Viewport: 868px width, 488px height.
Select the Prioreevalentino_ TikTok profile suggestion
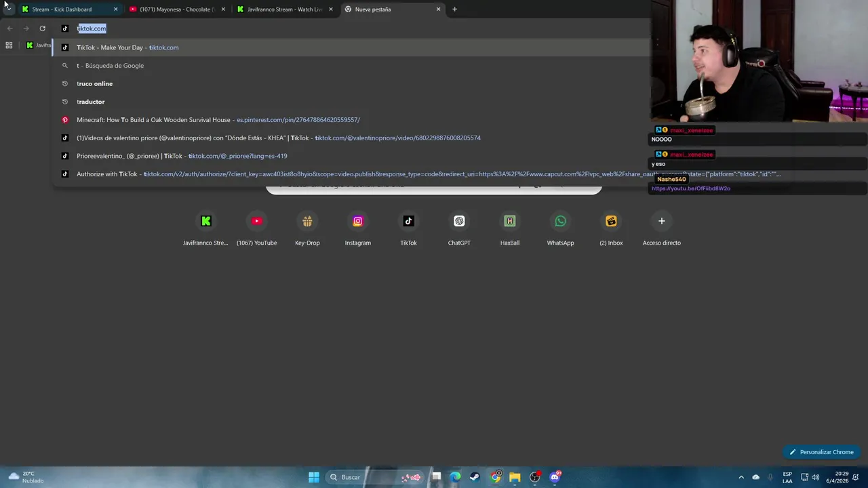(351, 156)
